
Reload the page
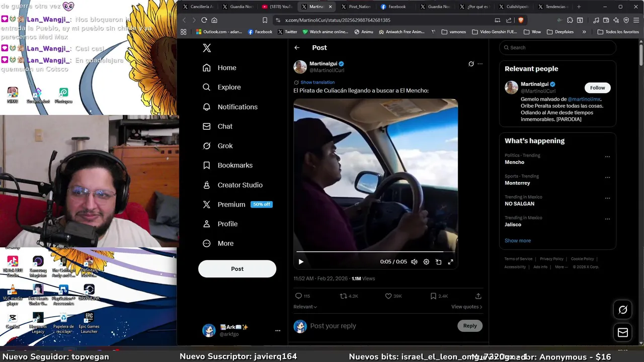(204, 20)
